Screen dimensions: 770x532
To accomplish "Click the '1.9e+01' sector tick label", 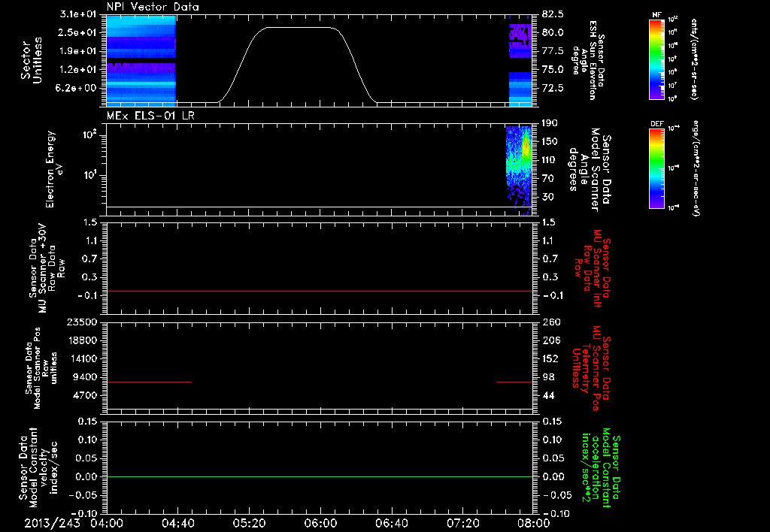I will [78, 51].
